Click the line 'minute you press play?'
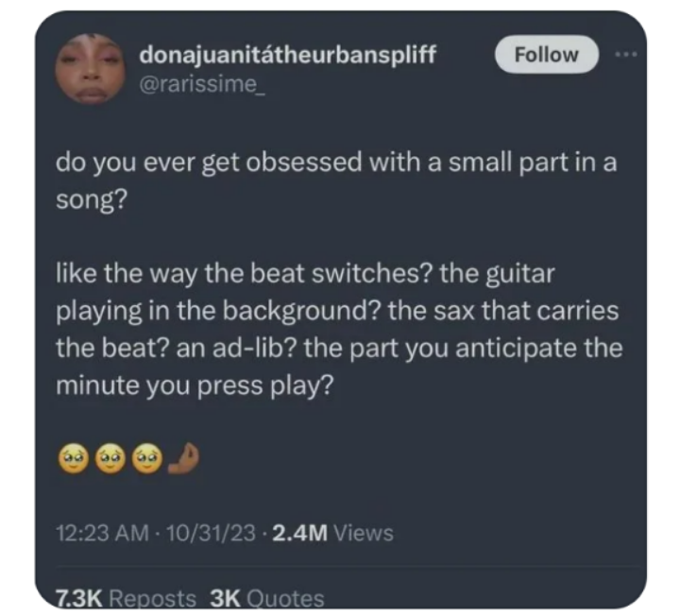680x616 pixels. click(195, 385)
